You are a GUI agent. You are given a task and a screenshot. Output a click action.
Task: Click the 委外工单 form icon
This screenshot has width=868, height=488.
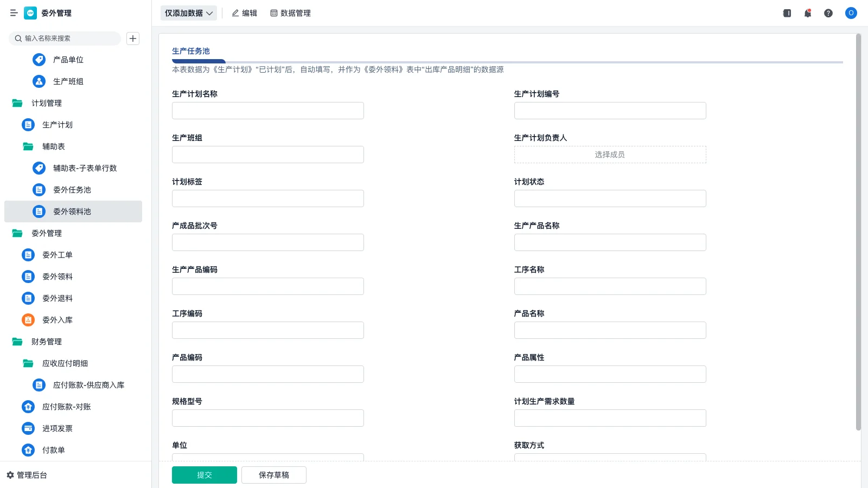point(28,255)
